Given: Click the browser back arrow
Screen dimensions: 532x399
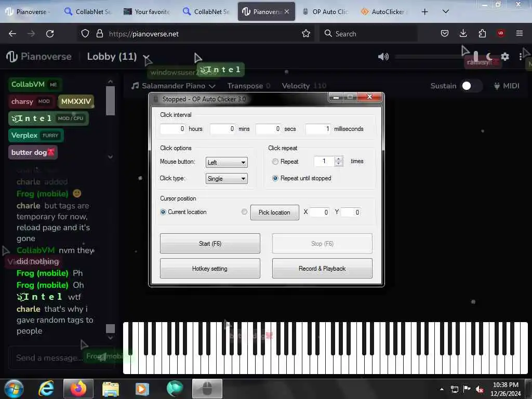Looking at the screenshot, I should (12, 34).
